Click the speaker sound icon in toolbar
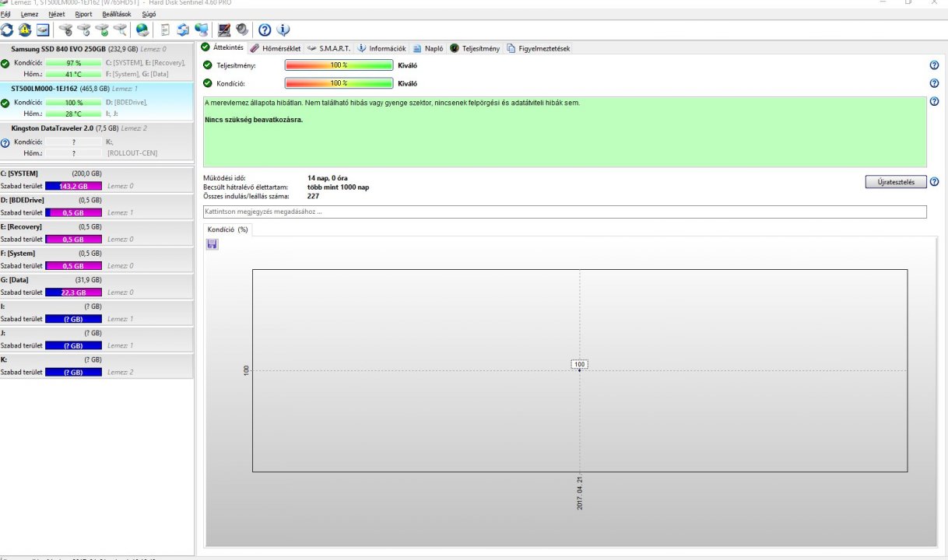The width and height of the screenshot is (948, 560). pyautogui.click(x=242, y=30)
